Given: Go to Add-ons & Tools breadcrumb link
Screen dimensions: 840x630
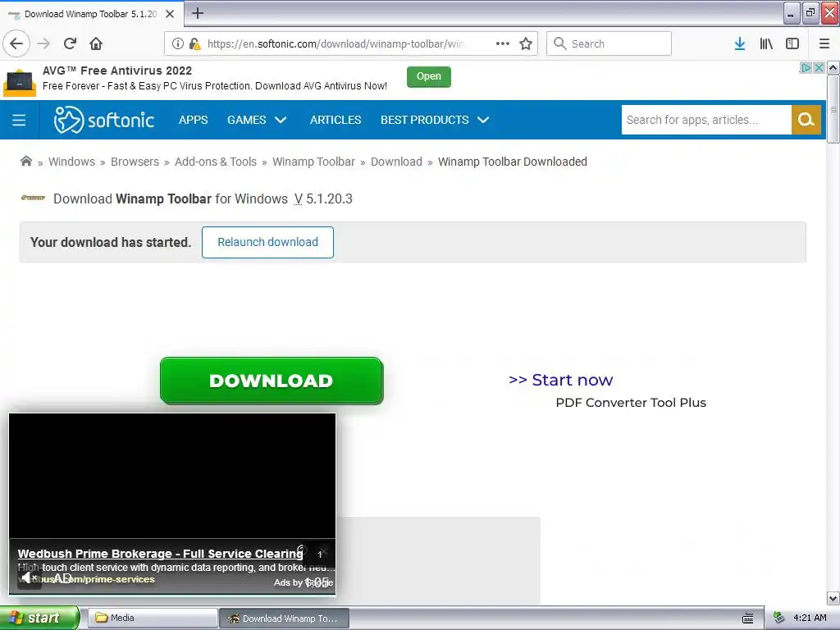Looking at the screenshot, I should pyautogui.click(x=216, y=162).
